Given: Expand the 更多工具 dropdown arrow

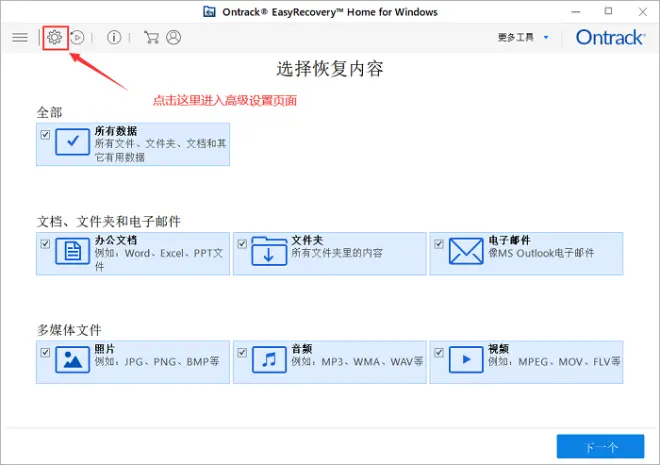Looking at the screenshot, I should (546, 37).
